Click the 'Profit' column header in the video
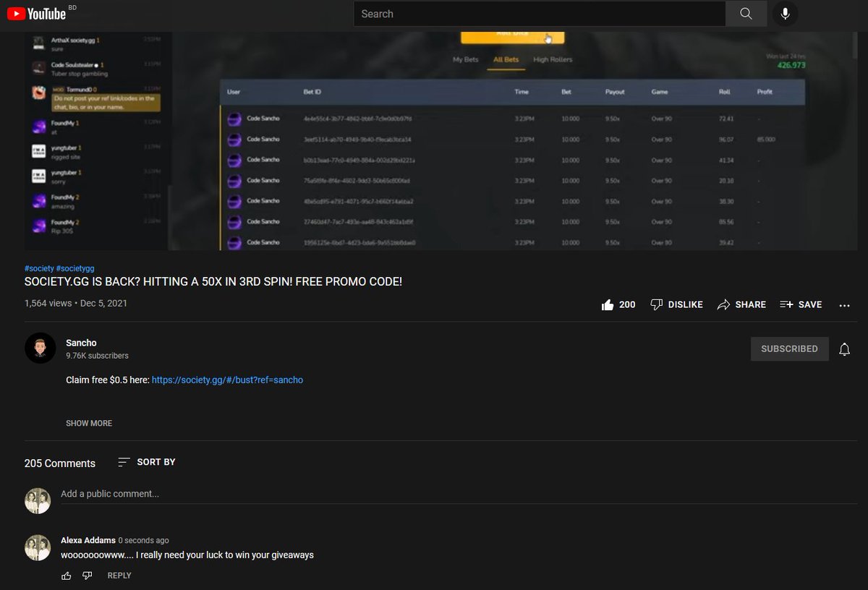 [x=765, y=93]
